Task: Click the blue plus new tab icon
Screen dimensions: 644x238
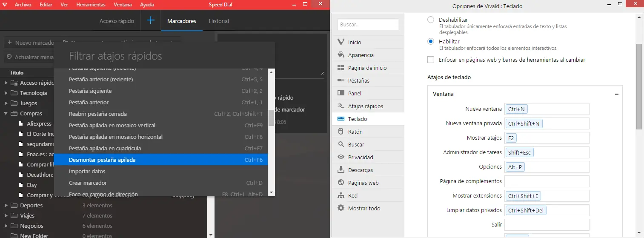Action: coord(151,20)
